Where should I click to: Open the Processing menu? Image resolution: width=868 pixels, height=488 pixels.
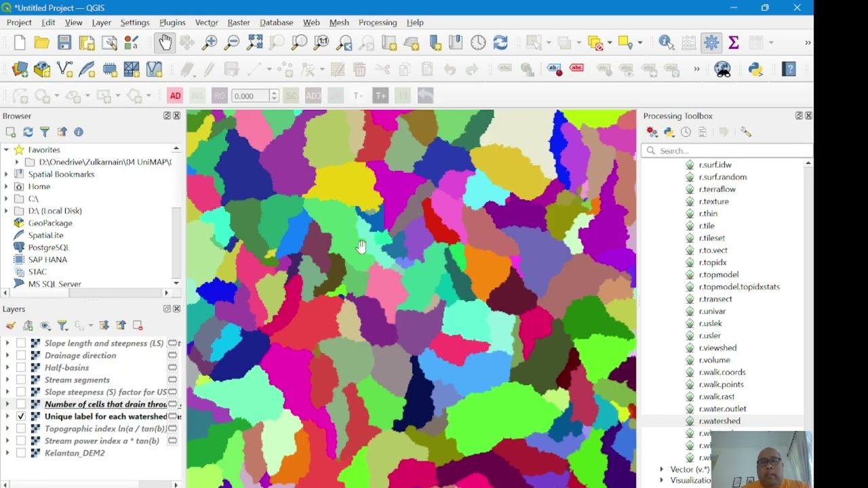click(378, 22)
